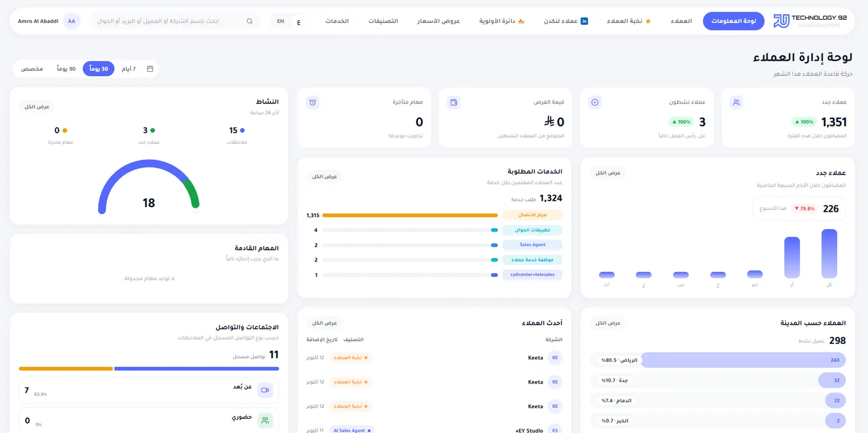Viewport: 868px width, 433px height.
Task: Click the callcenter+telesales service tag
Action: [x=533, y=274]
